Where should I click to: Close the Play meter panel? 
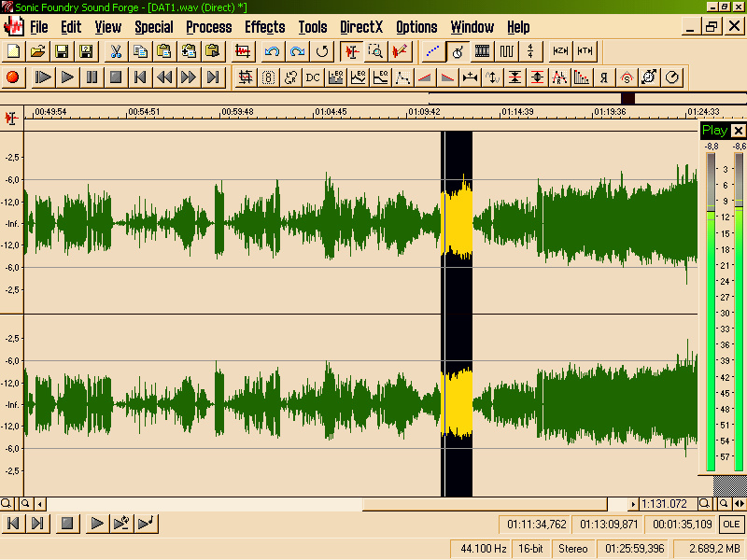coord(739,131)
